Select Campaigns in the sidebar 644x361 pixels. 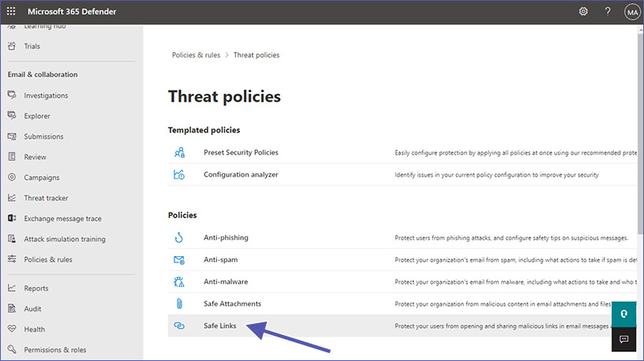(42, 177)
